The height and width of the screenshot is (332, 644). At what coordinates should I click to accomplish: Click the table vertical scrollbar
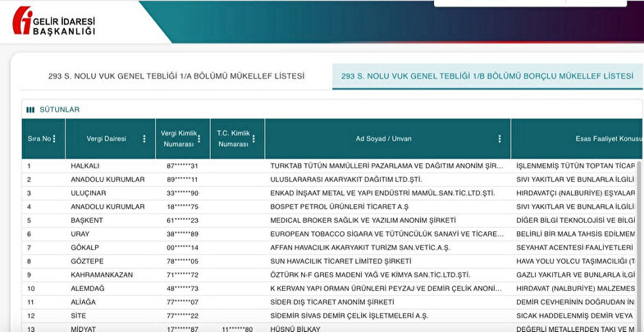(639, 245)
